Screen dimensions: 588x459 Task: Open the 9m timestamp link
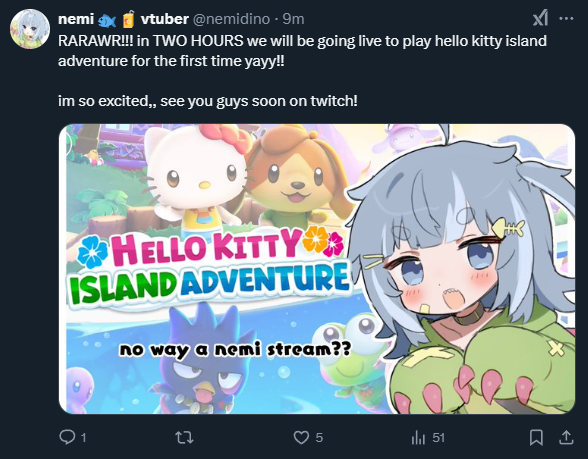pyautogui.click(x=293, y=19)
